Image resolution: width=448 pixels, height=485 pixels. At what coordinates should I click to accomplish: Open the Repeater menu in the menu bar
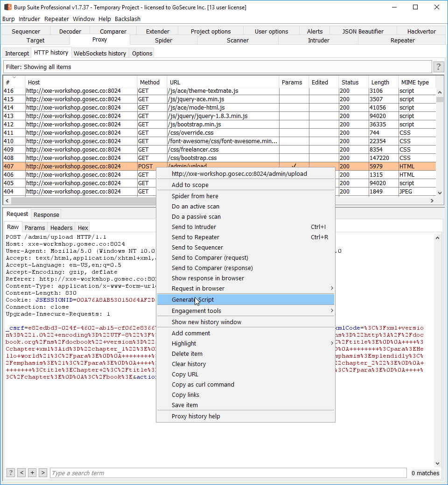(x=56, y=19)
